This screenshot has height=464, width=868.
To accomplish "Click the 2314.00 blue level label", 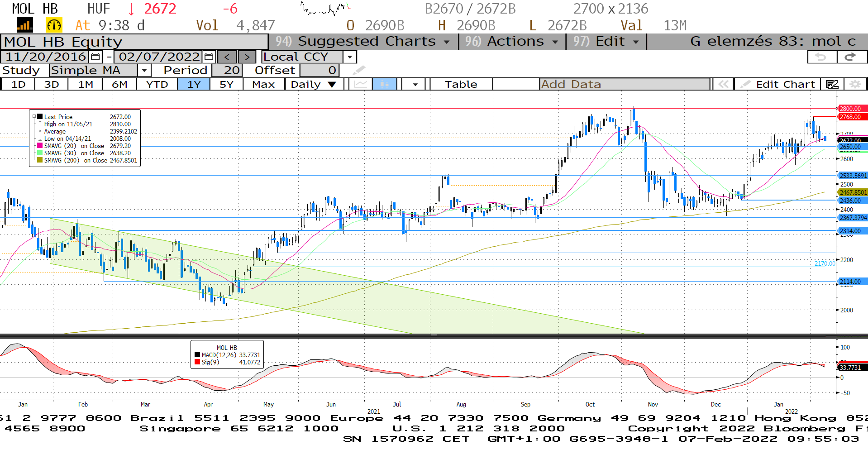I will (852, 231).
